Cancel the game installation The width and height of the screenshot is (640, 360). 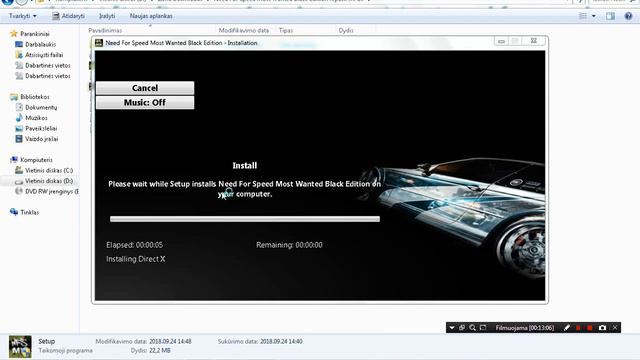coord(145,88)
